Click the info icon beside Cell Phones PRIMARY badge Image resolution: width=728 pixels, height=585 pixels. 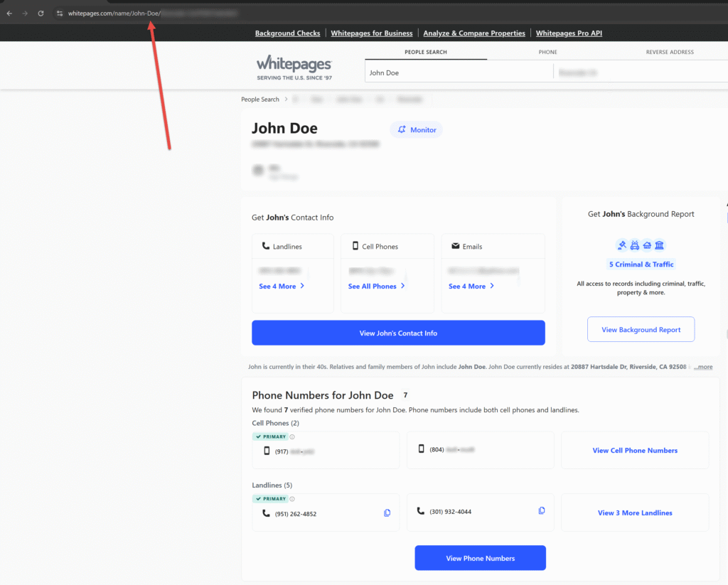[x=292, y=436]
